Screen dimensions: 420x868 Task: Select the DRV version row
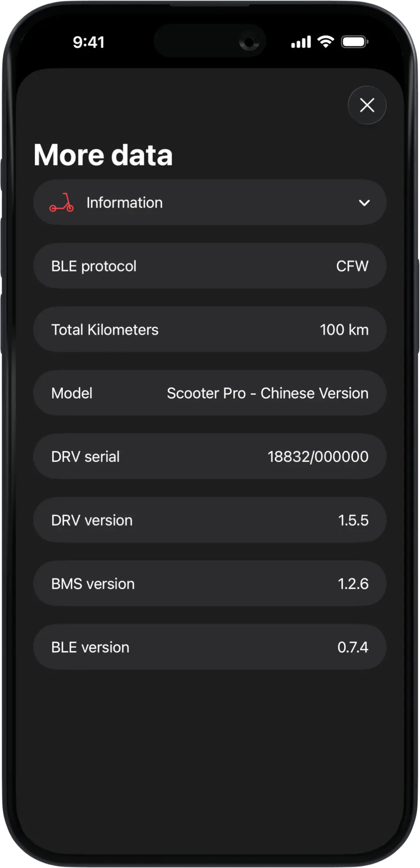coord(209,520)
